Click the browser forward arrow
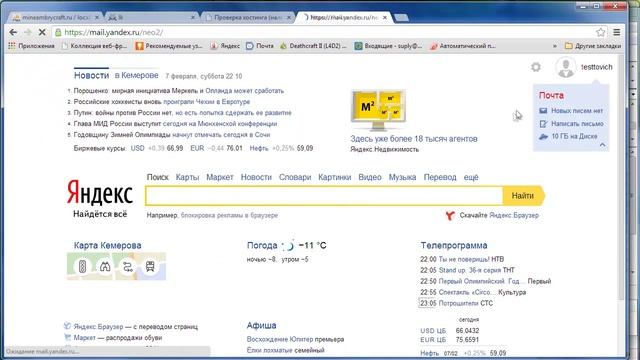Image resolution: width=640 pixels, height=360 pixels. pos(28,32)
